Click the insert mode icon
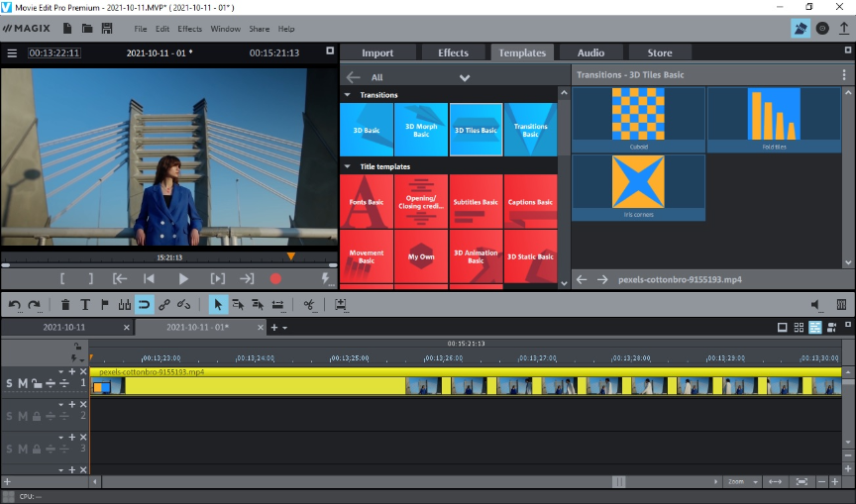Image resolution: width=856 pixels, height=504 pixels. pyautogui.click(x=340, y=305)
